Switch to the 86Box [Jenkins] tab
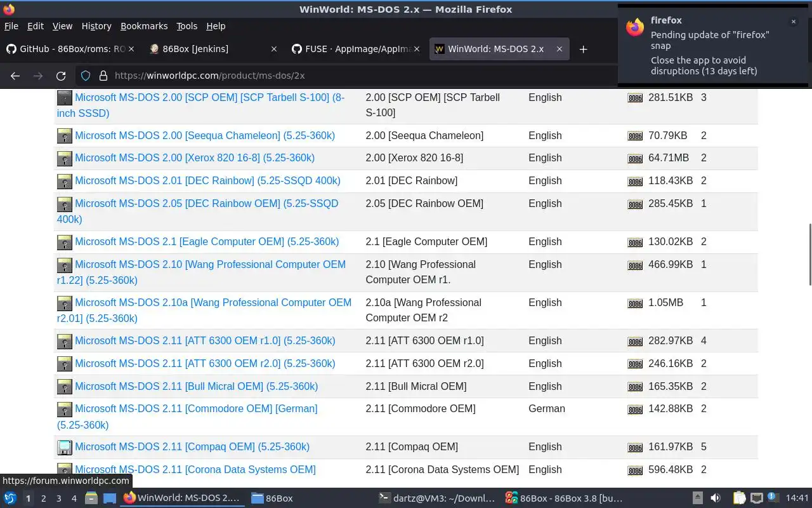 click(x=213, y=49)
